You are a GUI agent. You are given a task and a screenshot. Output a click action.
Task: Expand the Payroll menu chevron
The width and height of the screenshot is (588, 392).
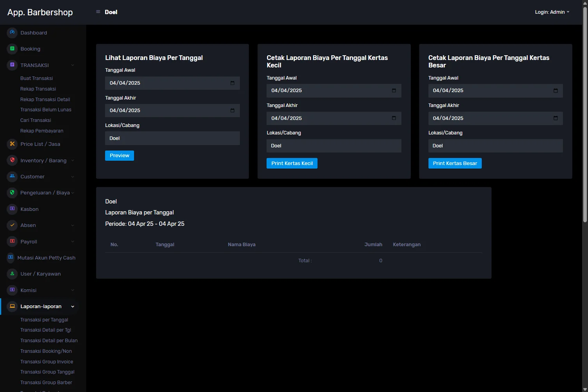tap(73, 241)
